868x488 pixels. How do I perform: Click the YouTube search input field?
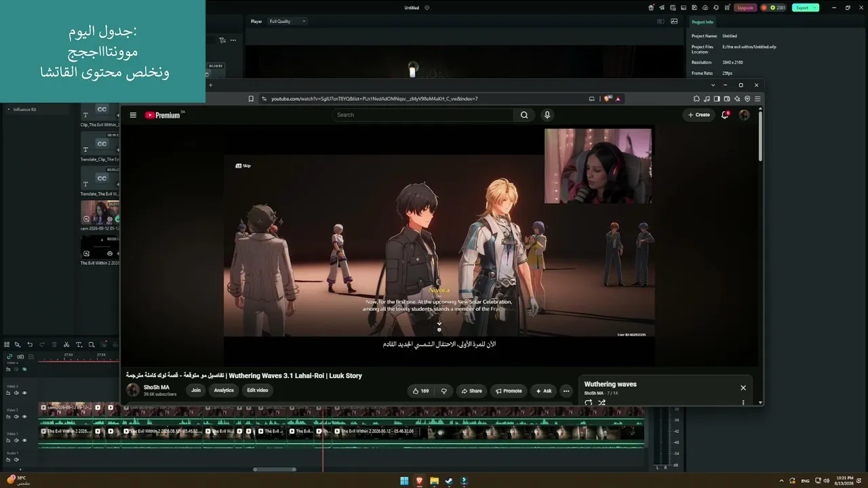pyautogui.click(x=423, y=115)
